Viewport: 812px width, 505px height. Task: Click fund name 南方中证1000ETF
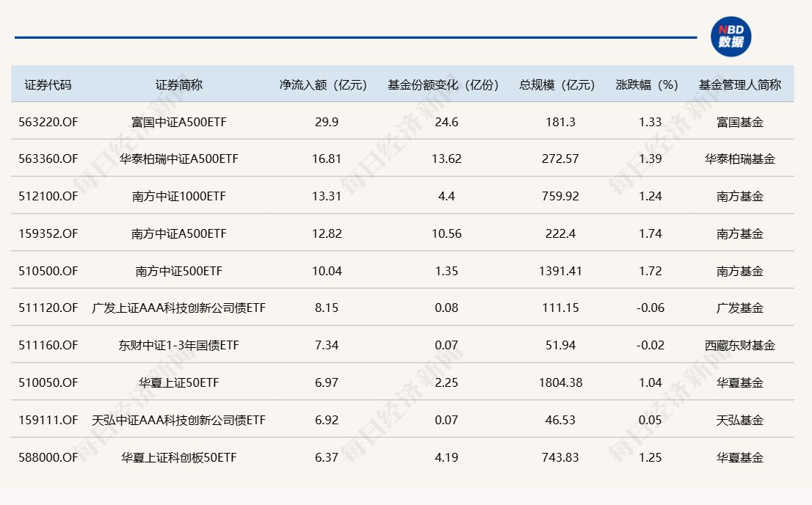[x=178, y=196]
